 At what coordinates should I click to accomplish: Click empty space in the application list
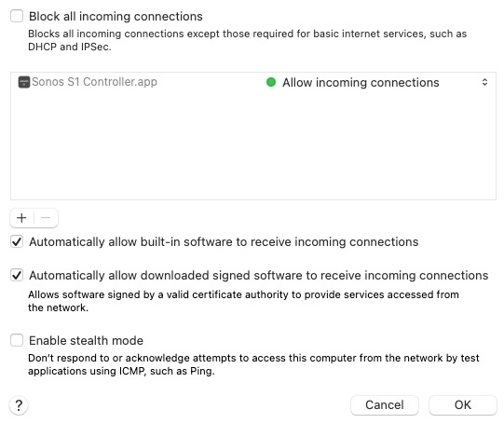pyautogui.click(x=253, y=144)
